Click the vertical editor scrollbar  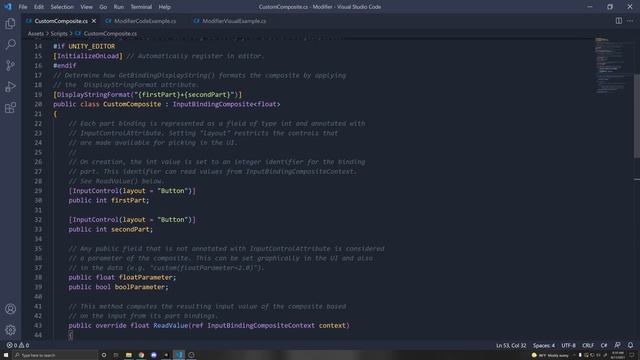click(x=637, y=115)
